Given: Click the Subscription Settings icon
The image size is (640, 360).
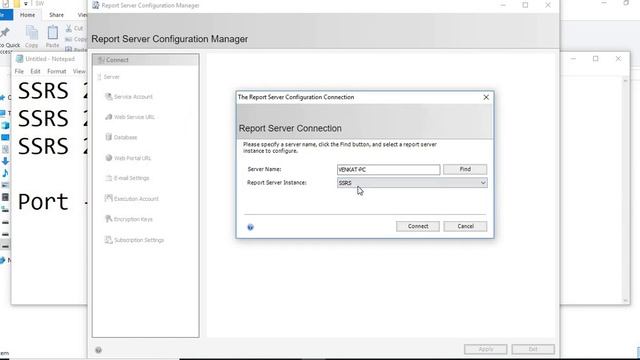Looking at the screenshot, I should [x=109, y=240].
